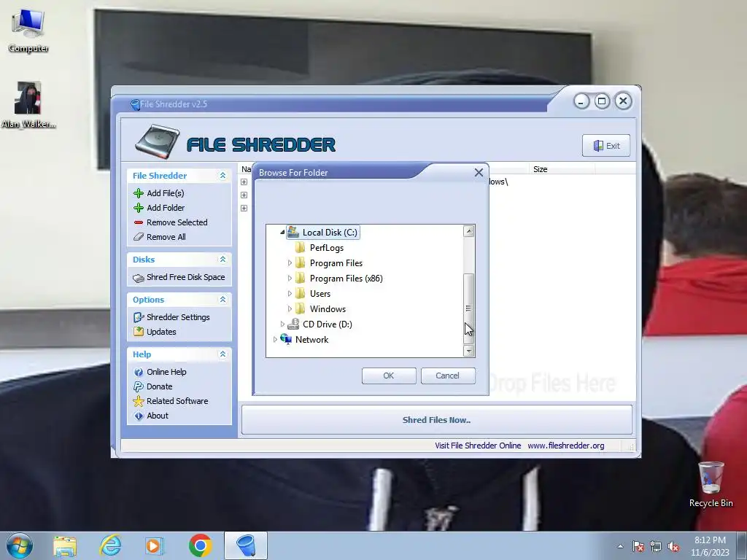Image resolution: width=747 pixels, height=560 pixels.
Task: Click Visit File Shredder Online link
Action: tap(478, 446)
